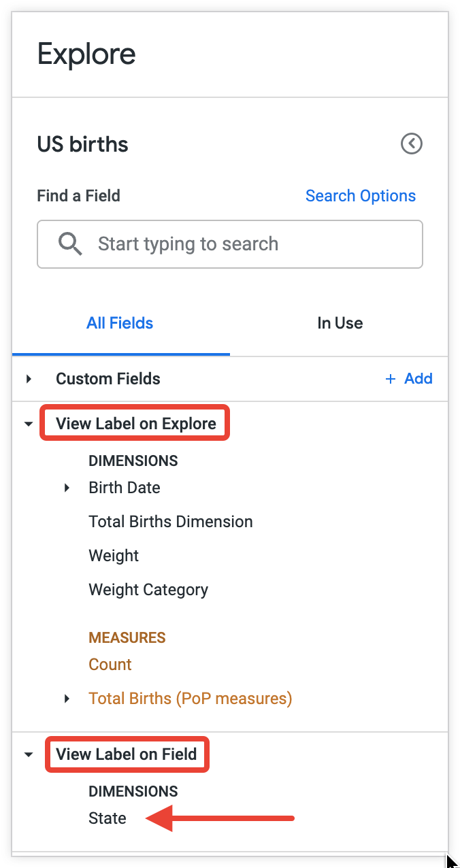Collapse the field picker with the circled chevron icon
This screenshot has width=460, height=868.
coord(412,144)
